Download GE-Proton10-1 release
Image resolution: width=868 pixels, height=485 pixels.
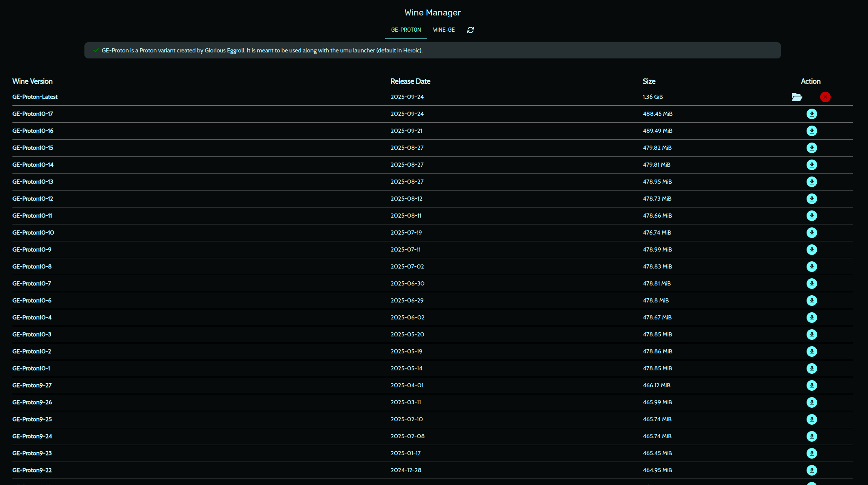811,368
